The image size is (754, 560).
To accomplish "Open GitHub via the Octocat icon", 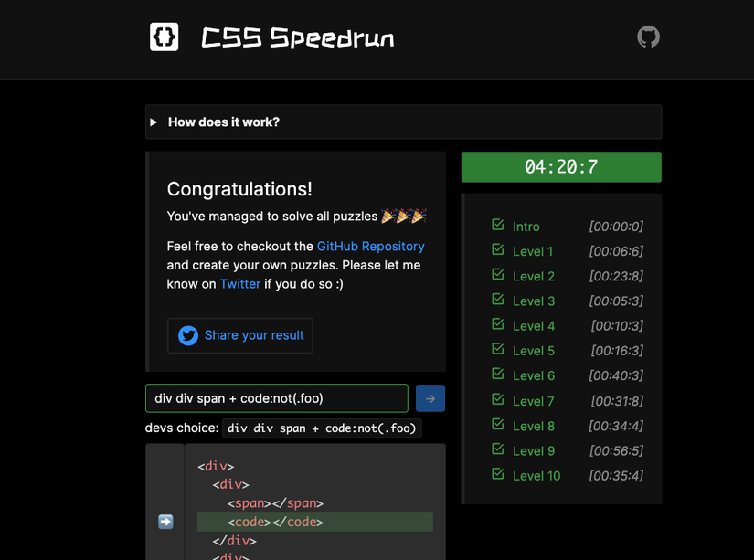I will (648, 37).
